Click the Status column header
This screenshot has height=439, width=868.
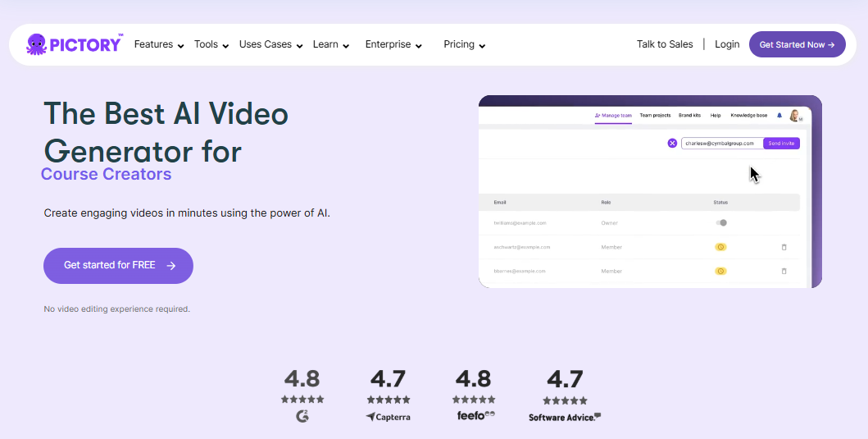[x=720, y=203]
